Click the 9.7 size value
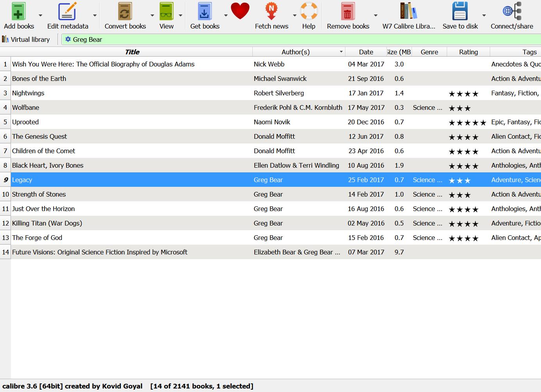 tap(399, 252)
